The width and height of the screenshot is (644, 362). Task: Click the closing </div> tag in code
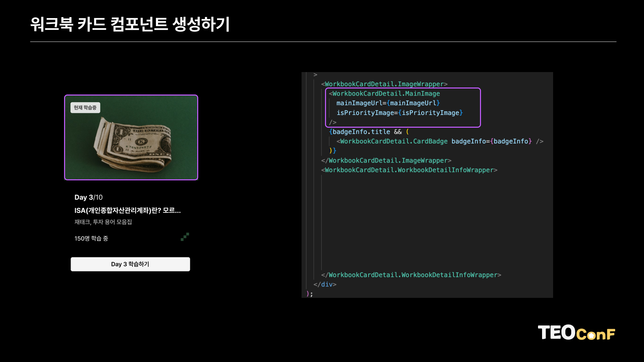click(325, 285)
